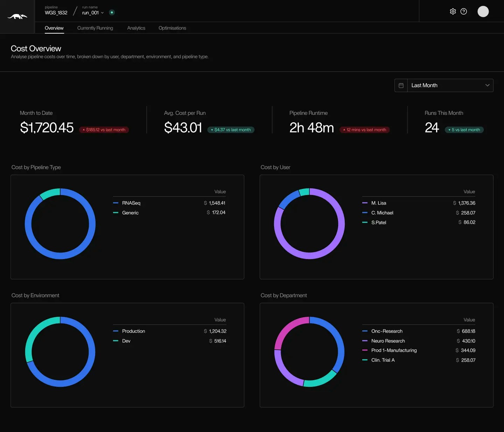Select M. Lisa in the Cost by User legend

378,203
